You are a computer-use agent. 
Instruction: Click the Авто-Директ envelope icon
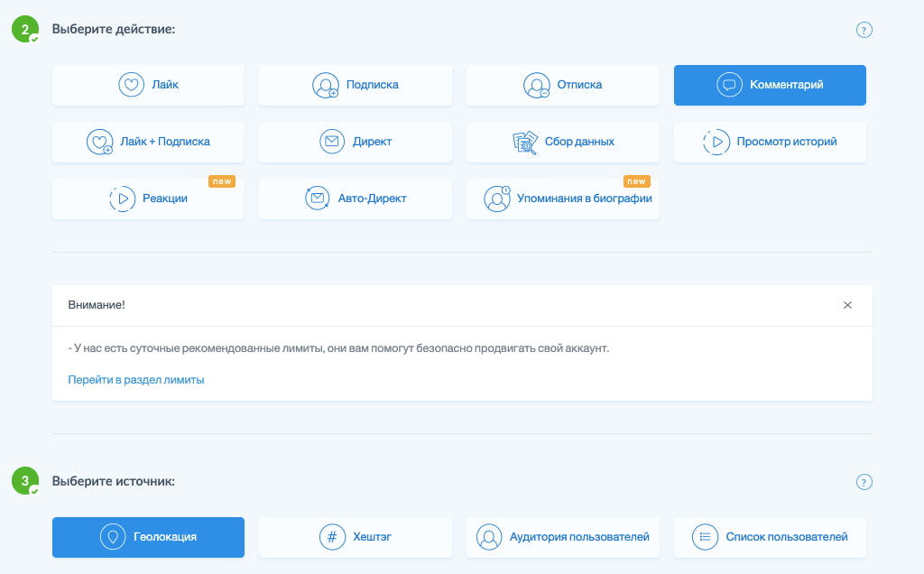(x=318, y=199)
